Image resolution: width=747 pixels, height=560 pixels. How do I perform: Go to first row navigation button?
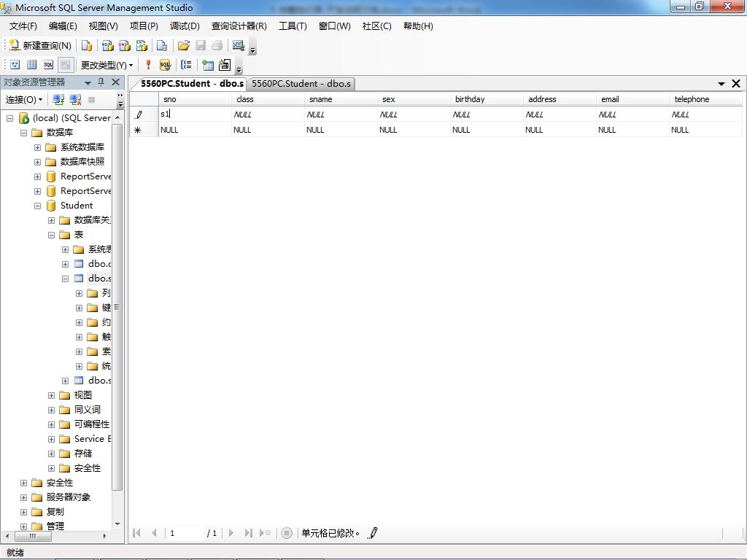coord(136,533)
